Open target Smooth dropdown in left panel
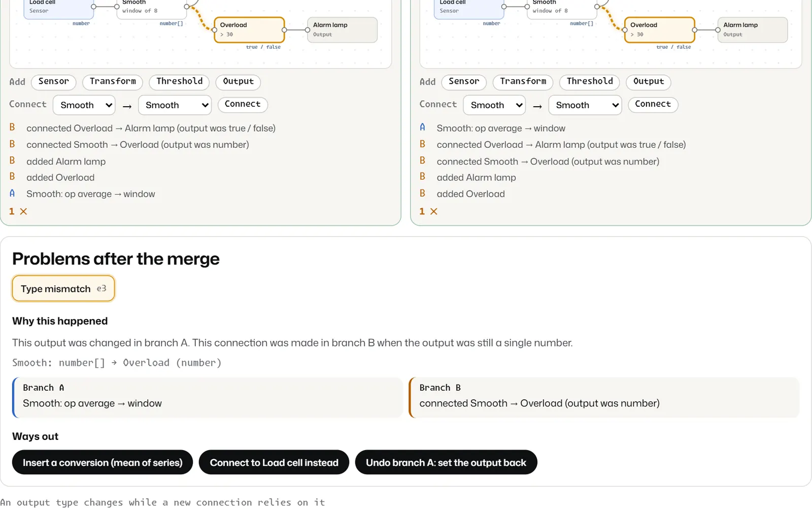 coord(175,105)
